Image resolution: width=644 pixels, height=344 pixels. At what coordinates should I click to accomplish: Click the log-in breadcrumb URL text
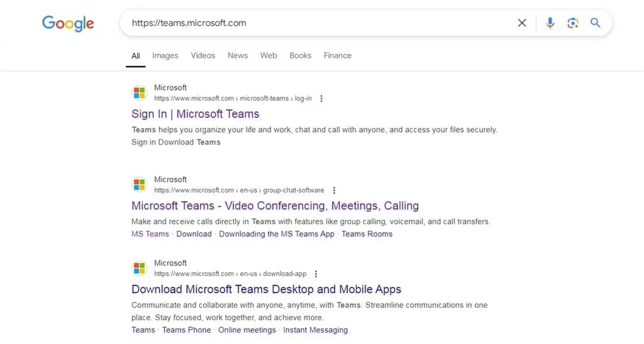pyautogui.click(x=233, y=99)
